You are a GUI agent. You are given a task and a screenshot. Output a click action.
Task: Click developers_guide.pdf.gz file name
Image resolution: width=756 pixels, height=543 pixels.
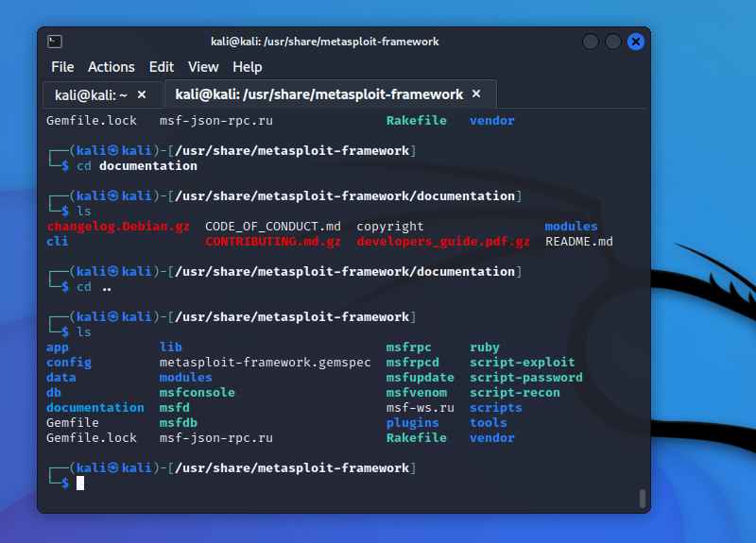[x=443, y=242]
